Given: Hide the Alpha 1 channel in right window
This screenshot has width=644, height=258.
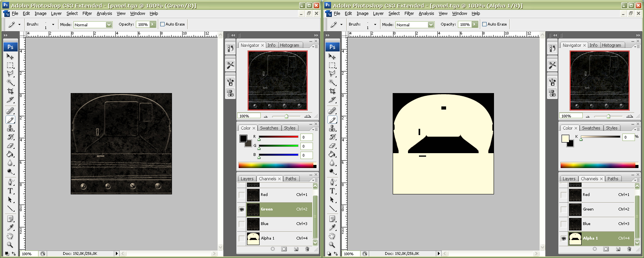Looking at the screenshot, I should click(x=563, y=238).
